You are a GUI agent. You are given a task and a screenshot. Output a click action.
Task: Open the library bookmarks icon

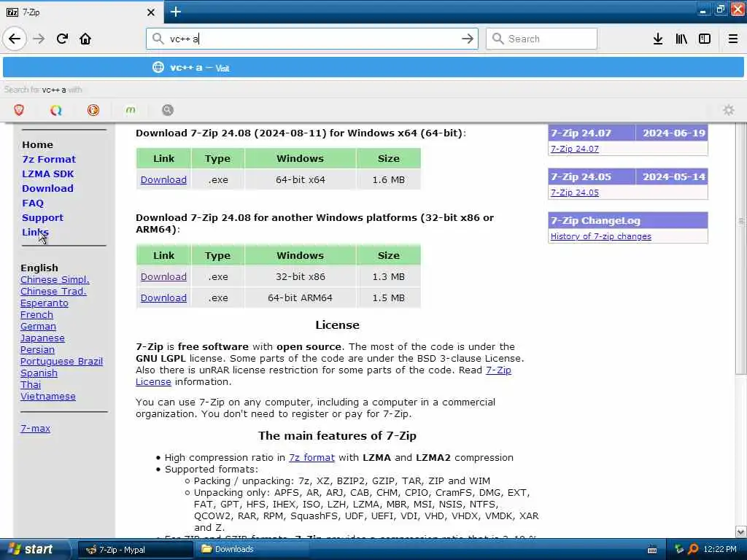[x=681, y=39]
